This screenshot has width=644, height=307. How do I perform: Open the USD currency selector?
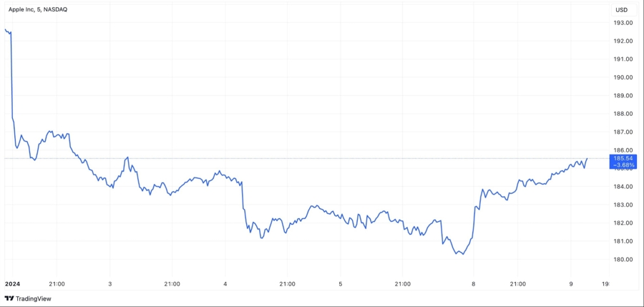(x=621, y=9)
